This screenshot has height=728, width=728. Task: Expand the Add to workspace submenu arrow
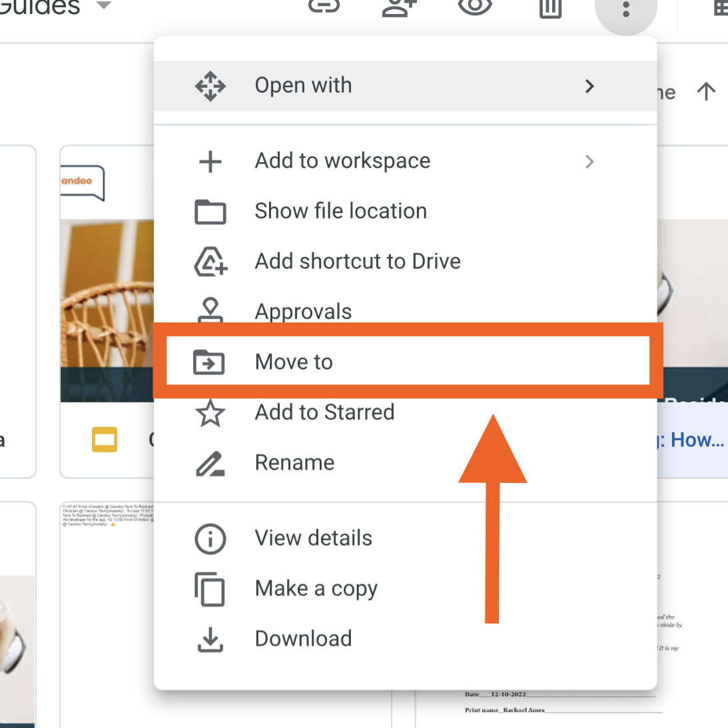point(589,162)
